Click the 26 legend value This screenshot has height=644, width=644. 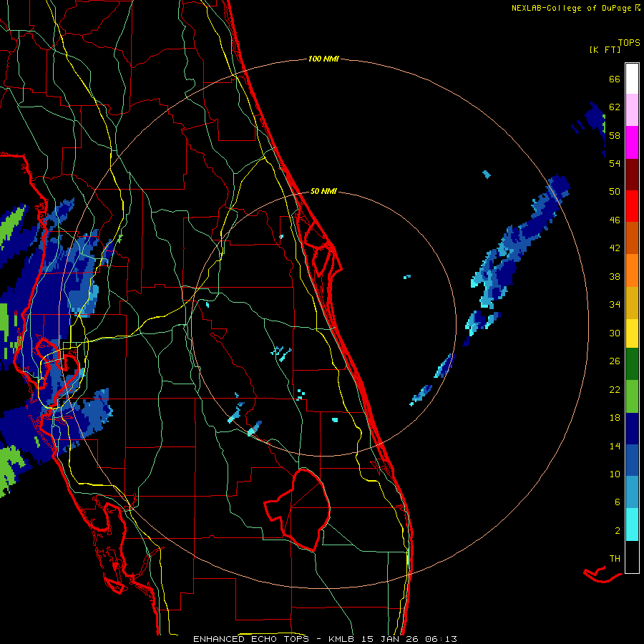pyautogui.click(x=615, y=361)
